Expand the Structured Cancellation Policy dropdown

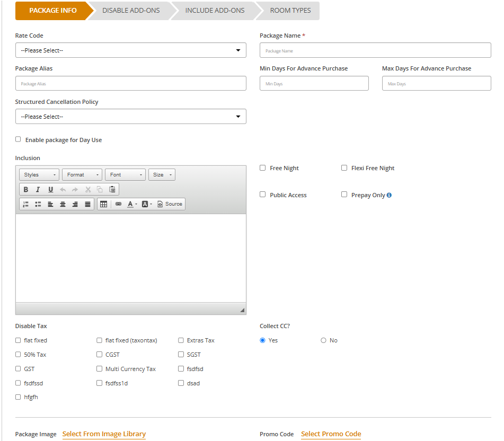pyautogui.click(x=130, y=117)
